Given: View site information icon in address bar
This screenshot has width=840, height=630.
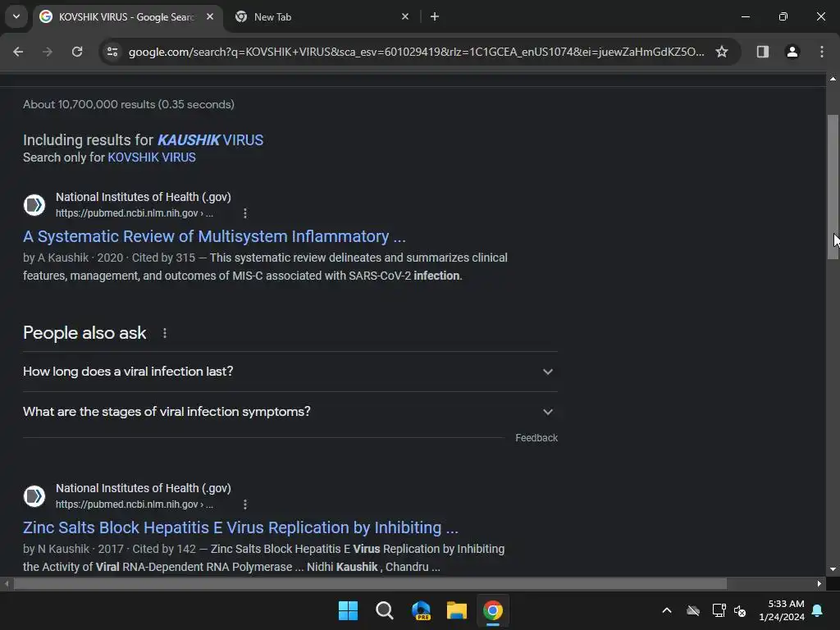Looking at the screenshot, I should tap(112, 52).
